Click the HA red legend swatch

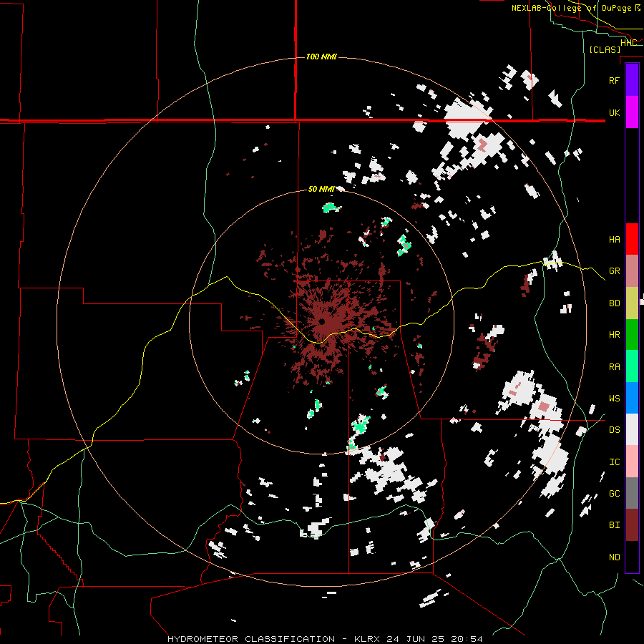[632, 239]
